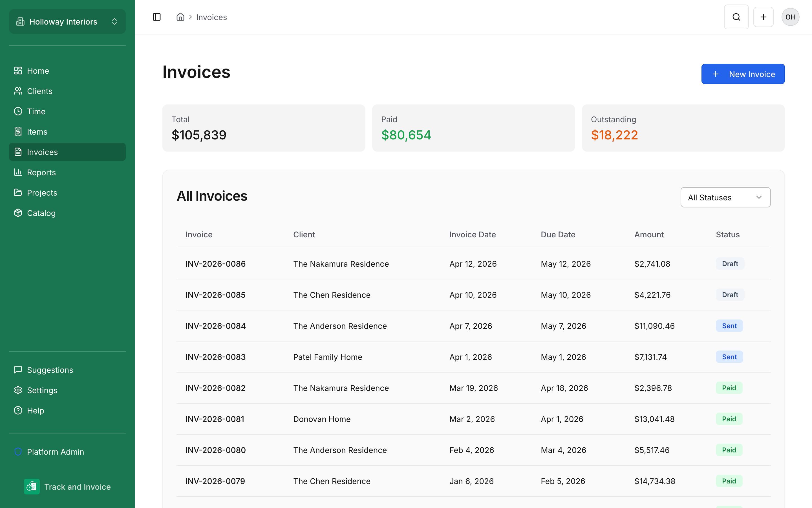Create a New Invoice
812x508 pixels.
click(743, 74)
